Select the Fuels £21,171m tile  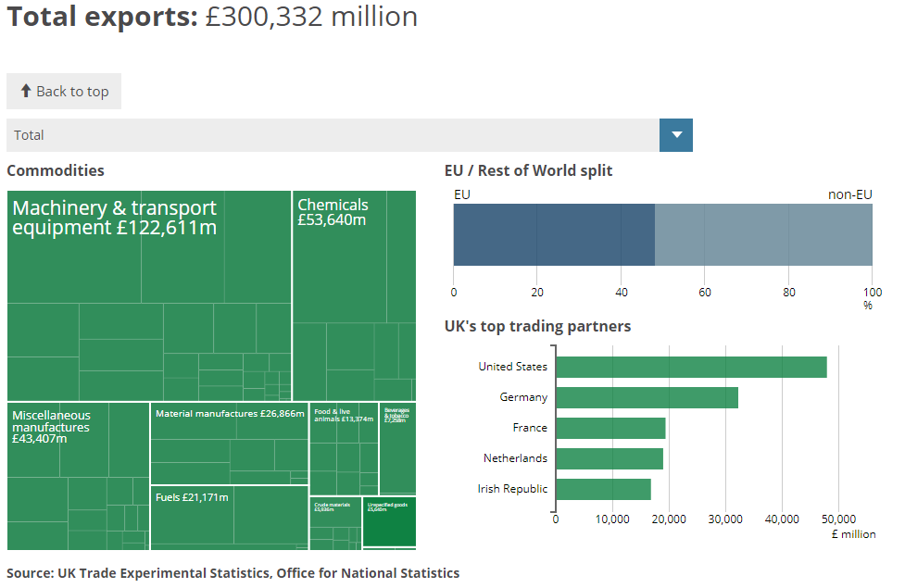[229, 519]
